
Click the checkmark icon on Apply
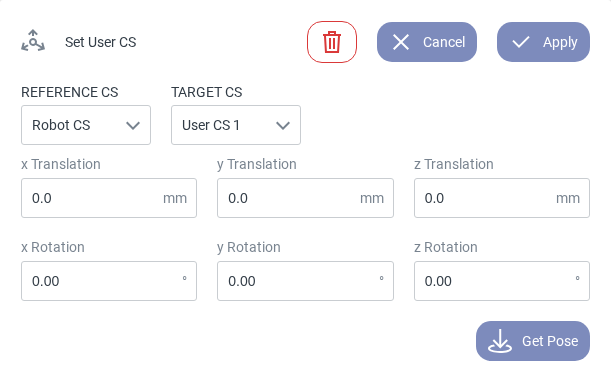coord(521,42)
